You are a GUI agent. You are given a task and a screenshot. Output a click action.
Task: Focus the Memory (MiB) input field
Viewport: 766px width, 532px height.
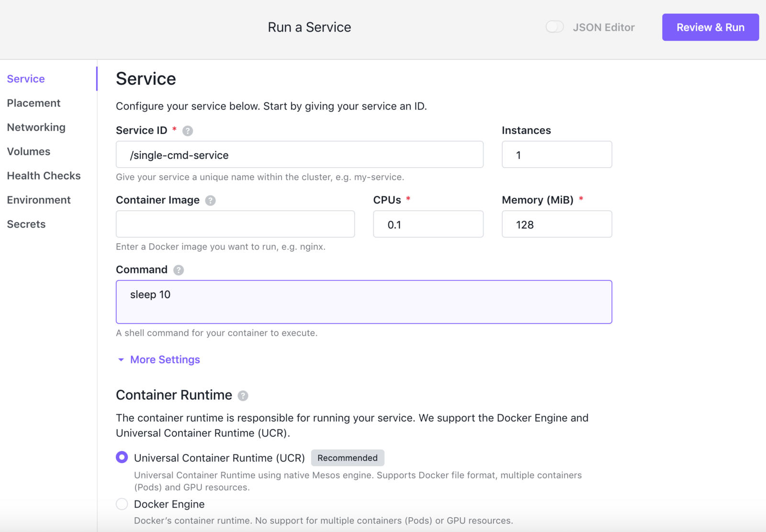557,224
